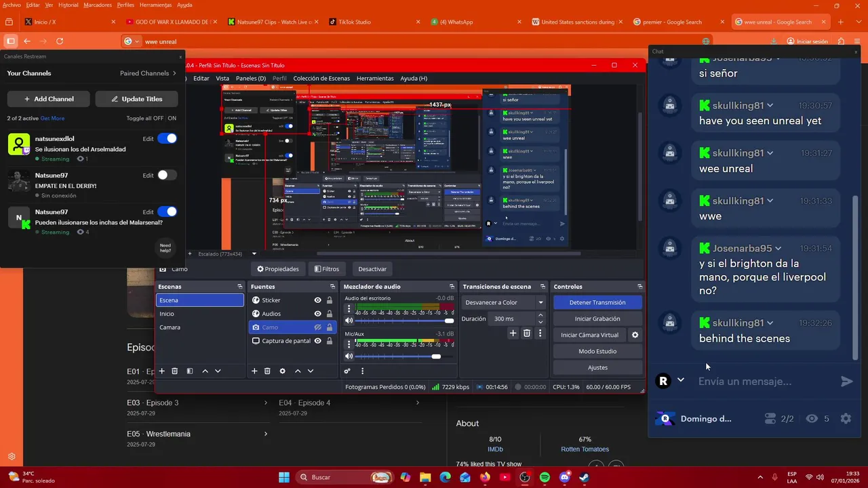Open Spotify from the taskbar
Image resolution: width=868 pixels, height=488 pixels.
coord(545,477)
